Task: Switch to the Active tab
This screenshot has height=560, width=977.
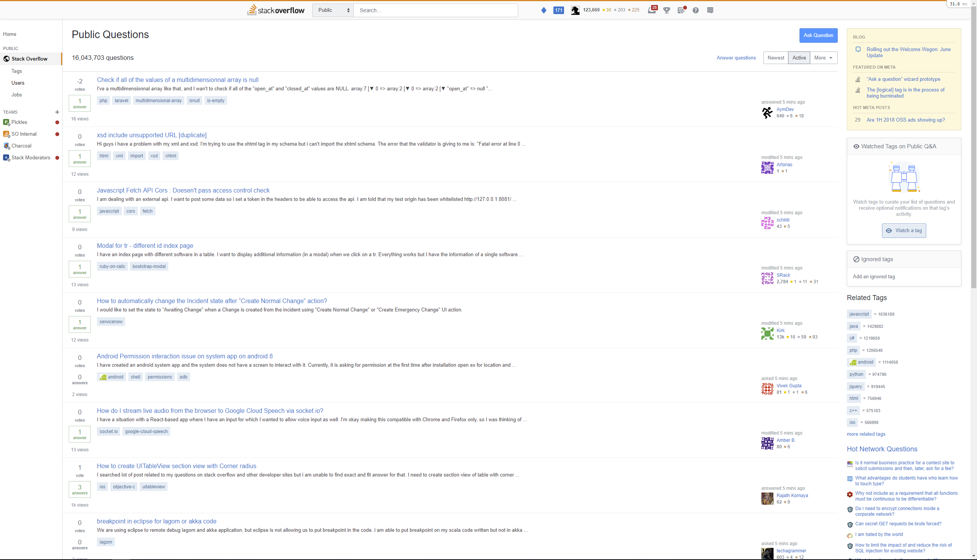Action: (x=798, y=58)
